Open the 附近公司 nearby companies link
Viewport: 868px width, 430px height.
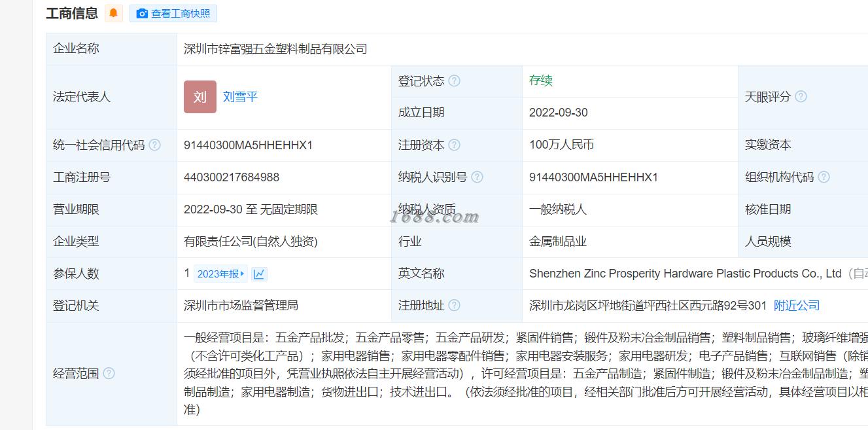[x=797, y=306]
